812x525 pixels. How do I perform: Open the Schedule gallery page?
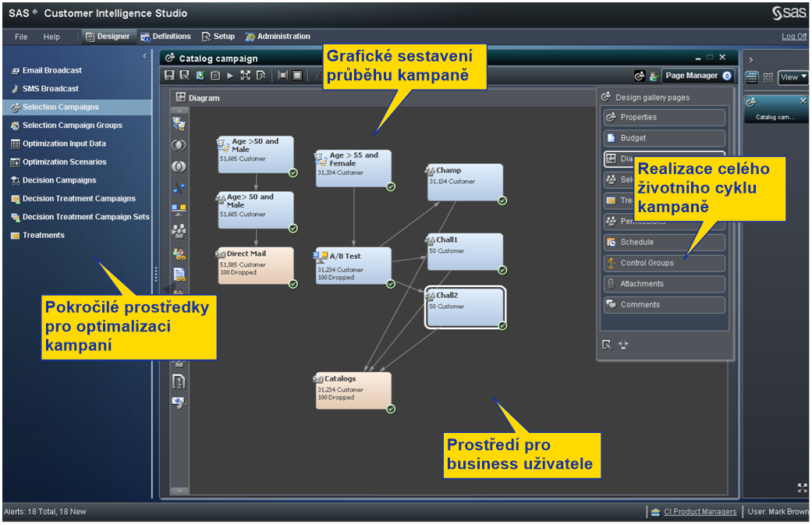[x=665, y=243]
